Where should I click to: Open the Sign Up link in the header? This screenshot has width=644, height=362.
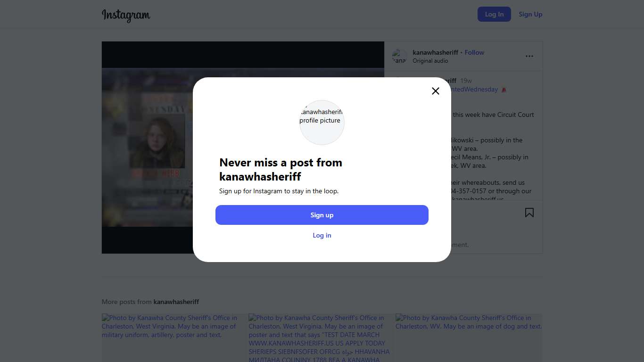530,14
